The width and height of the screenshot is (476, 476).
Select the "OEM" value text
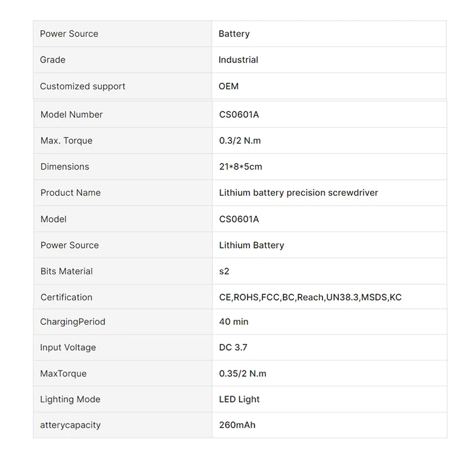[x=228, y=86]
